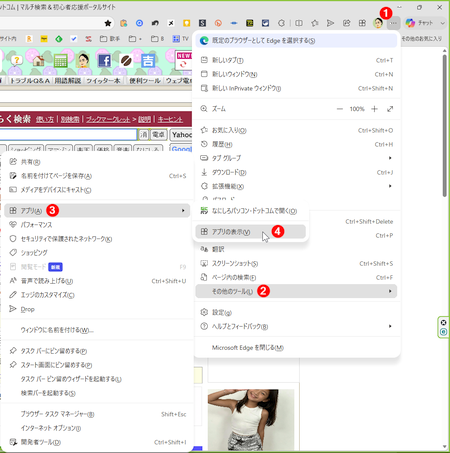Image resolution: width=450 pixels, height=453 pixels.
Task: Increase zoom with plus button
Action: [x=374, y=109]
